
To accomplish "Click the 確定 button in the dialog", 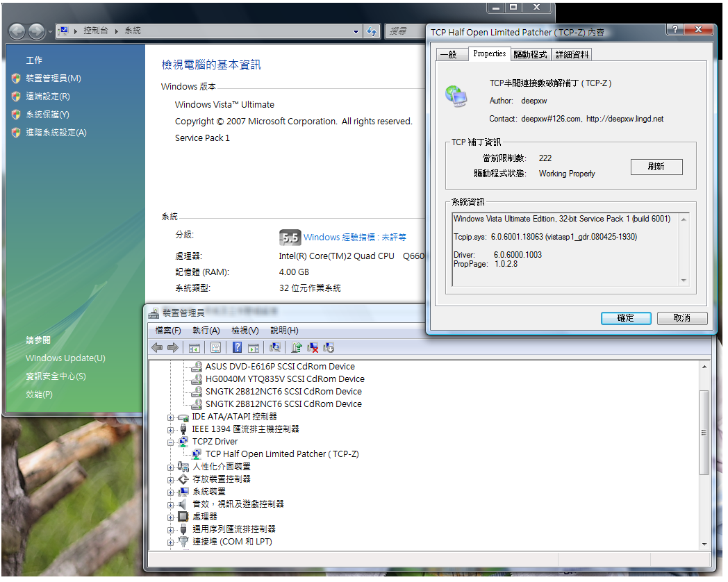I will [625, 318].
